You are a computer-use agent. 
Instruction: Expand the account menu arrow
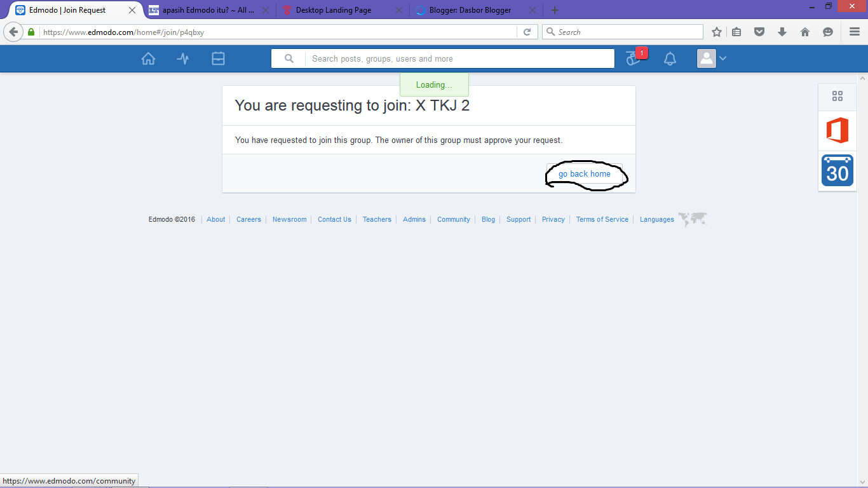click(x=722, y=58)
